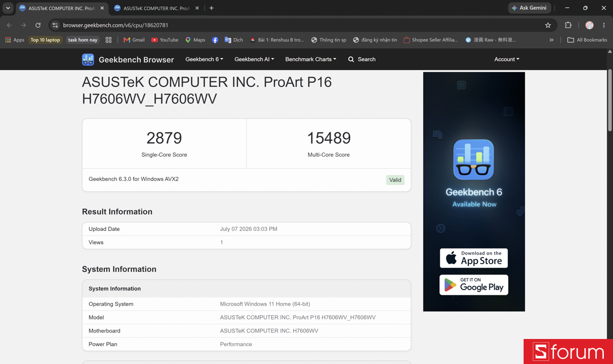This screenshot has width=613, height=364.
Task: Open Maps bookmark
Action: pyautogui.click(x=195, y=40)
